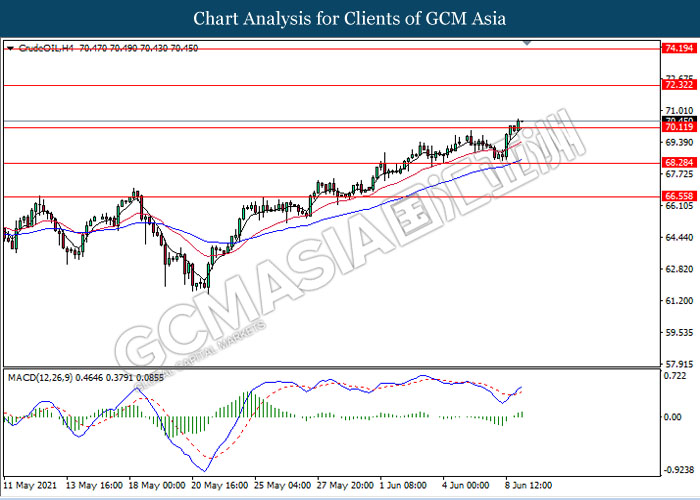The height and width of the screenshot is (500, 700).
Task: Click the MACD 0.722 scale value
Action: (x=675, y=376)
